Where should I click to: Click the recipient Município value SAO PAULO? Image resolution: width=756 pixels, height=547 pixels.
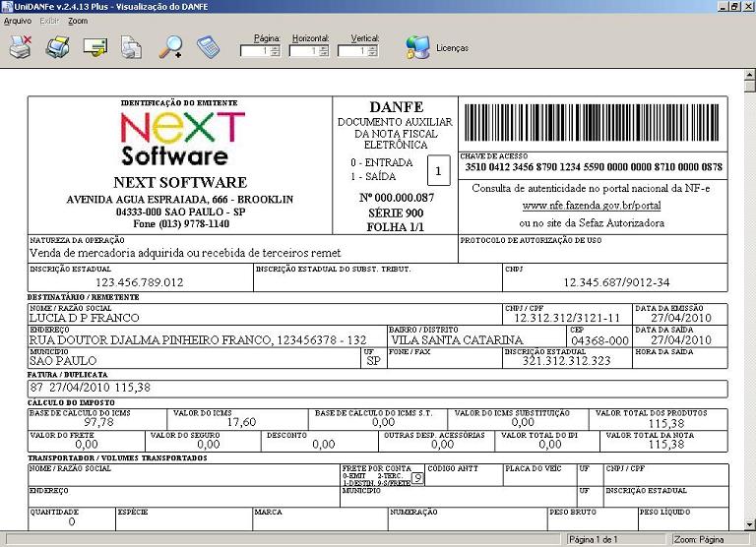point(63,361)
